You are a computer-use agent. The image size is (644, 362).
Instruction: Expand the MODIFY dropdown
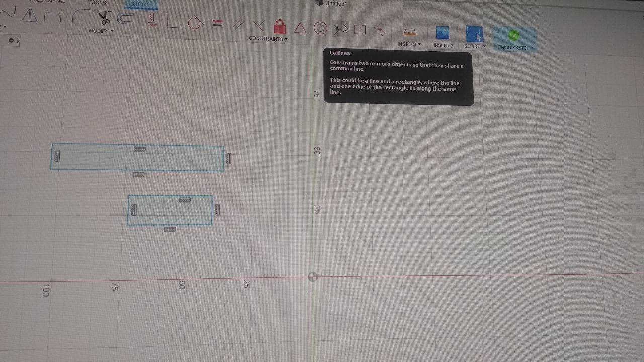(x=101, y=31)
